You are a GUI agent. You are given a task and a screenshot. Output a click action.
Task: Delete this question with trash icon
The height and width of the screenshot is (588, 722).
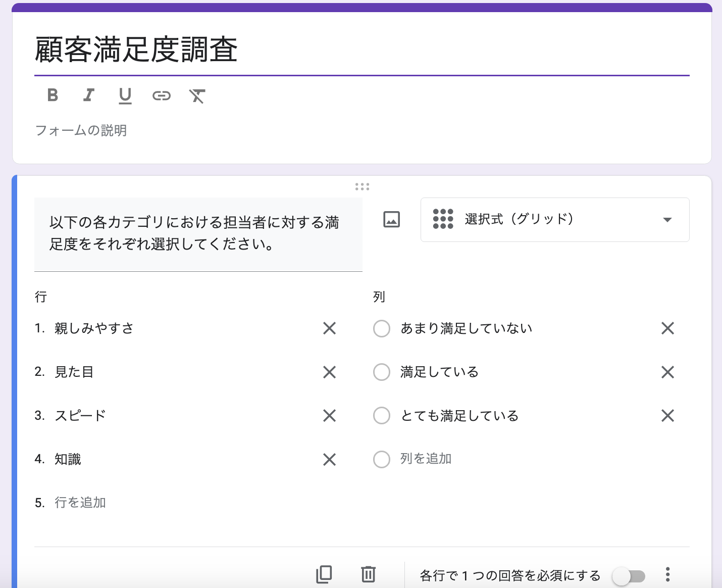(368, 574)
